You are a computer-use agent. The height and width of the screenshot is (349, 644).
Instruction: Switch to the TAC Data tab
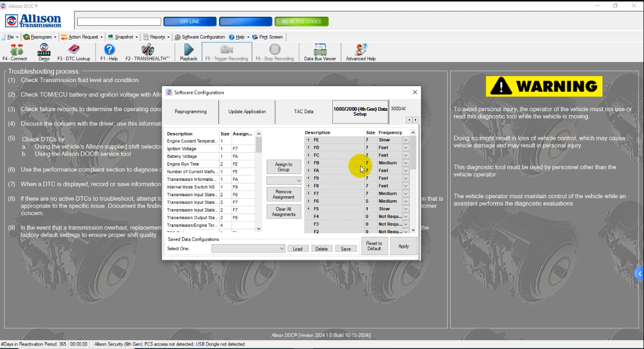tap(304, 112)
